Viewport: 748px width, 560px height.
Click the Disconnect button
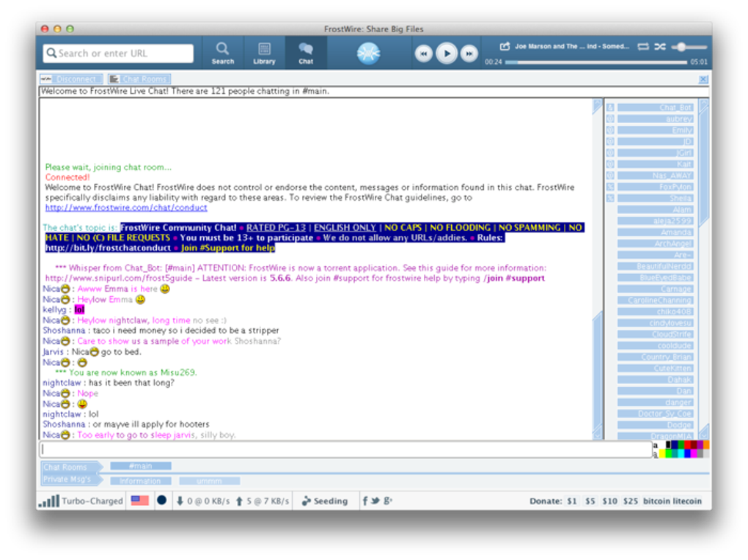(x=71, y=78)
